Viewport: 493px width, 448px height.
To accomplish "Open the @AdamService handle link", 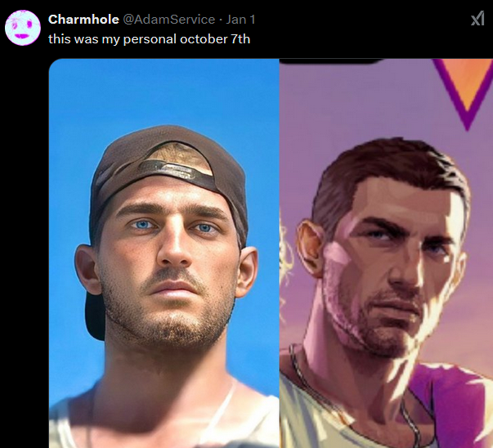I will 169,20.
